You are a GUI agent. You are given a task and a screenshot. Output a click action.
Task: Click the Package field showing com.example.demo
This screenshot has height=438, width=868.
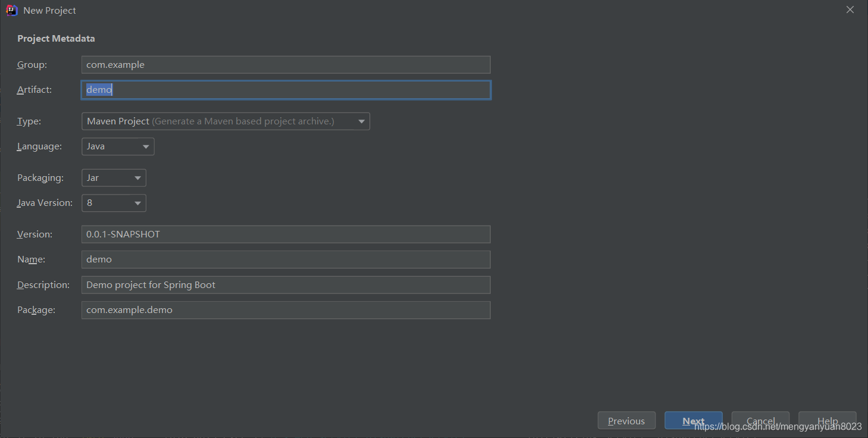click(286, 309)
